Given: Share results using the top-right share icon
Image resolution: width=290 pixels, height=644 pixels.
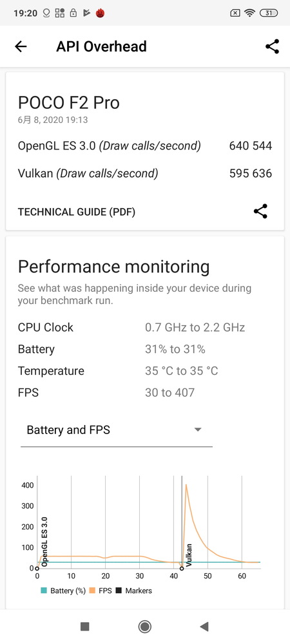Looking at the screenshot, I should click(272, 47).
